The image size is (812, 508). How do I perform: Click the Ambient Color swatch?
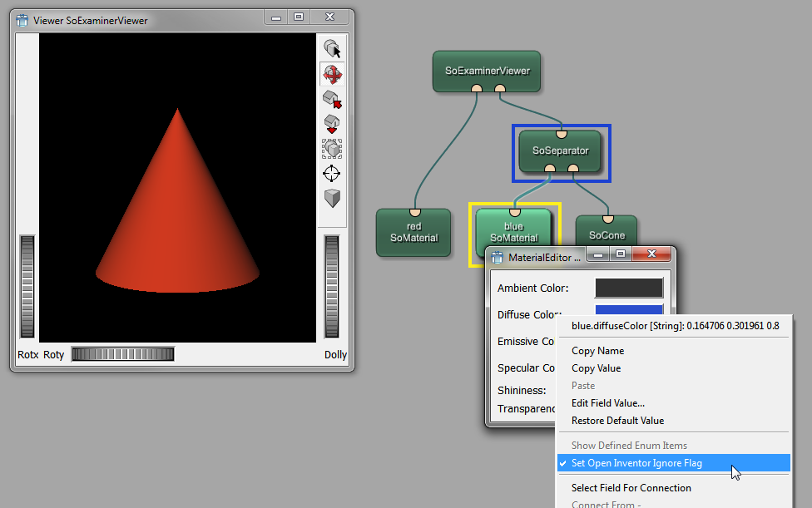pos(628,288)
